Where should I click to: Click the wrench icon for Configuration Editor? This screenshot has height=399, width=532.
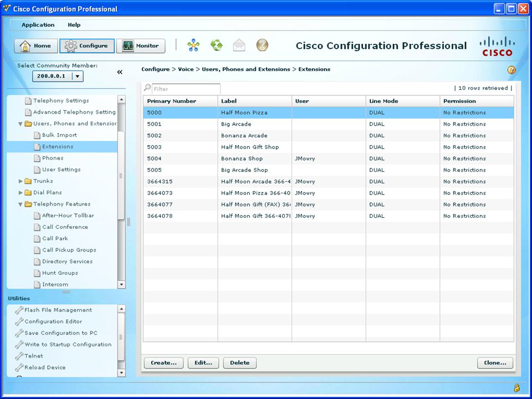19,321
